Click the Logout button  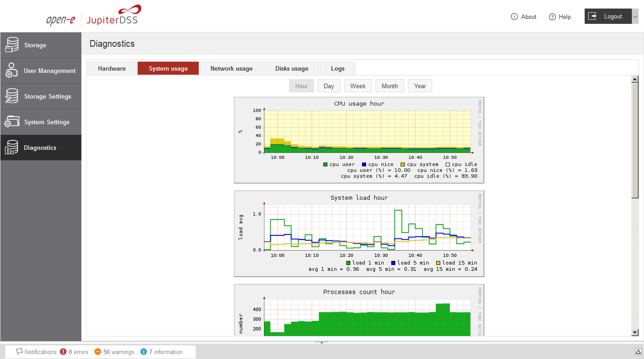tap(608, 17)
